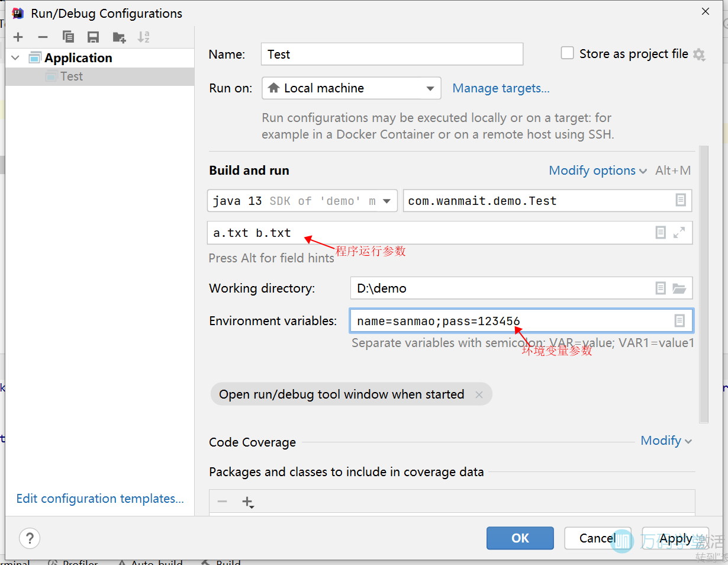Click the Copy Configuration icon
The height and width of the screenshot is (565, 728).
pyautogui.click(x=68, y=37)
